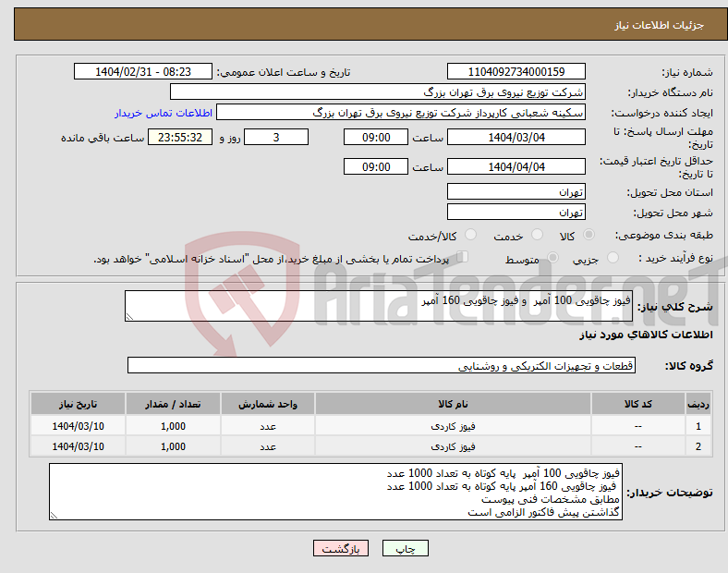The height and width of the screenshot is (573, 728).
Task: Click the remaining days field showing 3
Action: pyautogui.click(x=276, y=137)
